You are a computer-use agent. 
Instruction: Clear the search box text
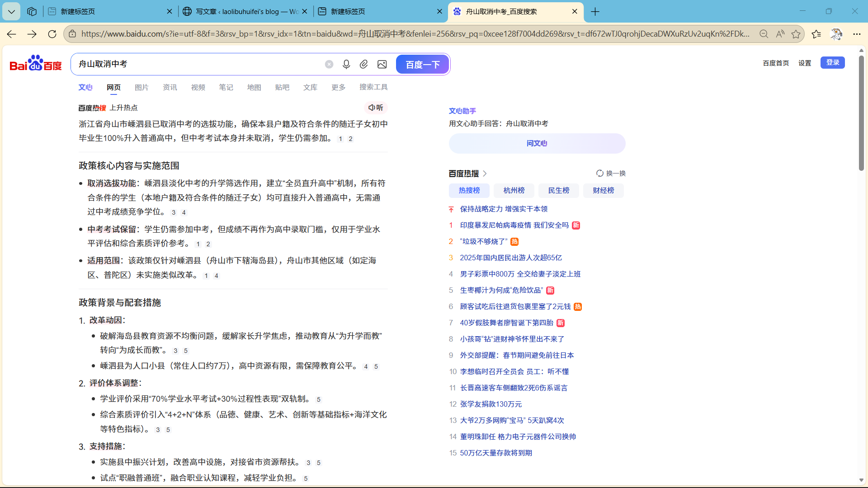[x=329, y=64]
